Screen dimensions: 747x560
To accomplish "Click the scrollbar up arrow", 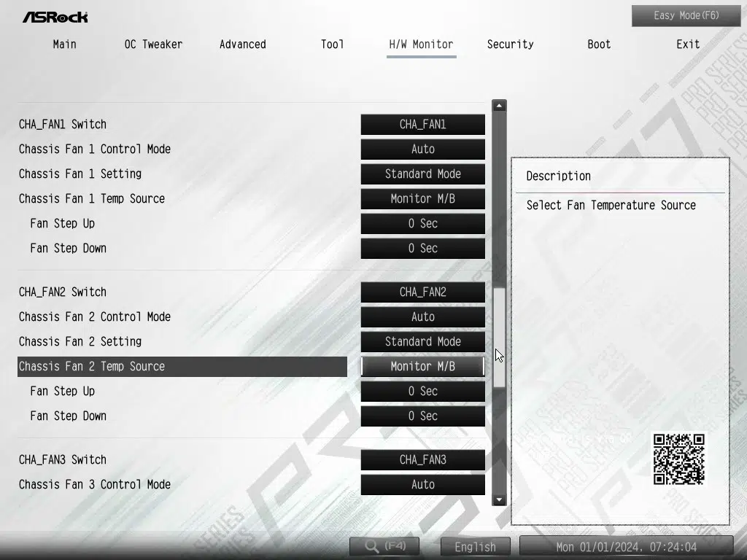I will point(499,106).
